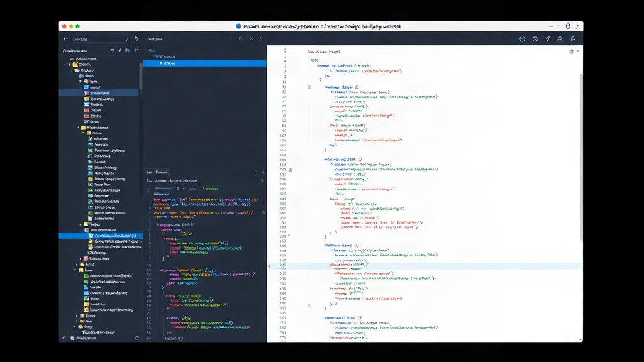644x362 pixels.
Task: Click the back arrow beside the sidebar search field
Action: pos(66,38)
